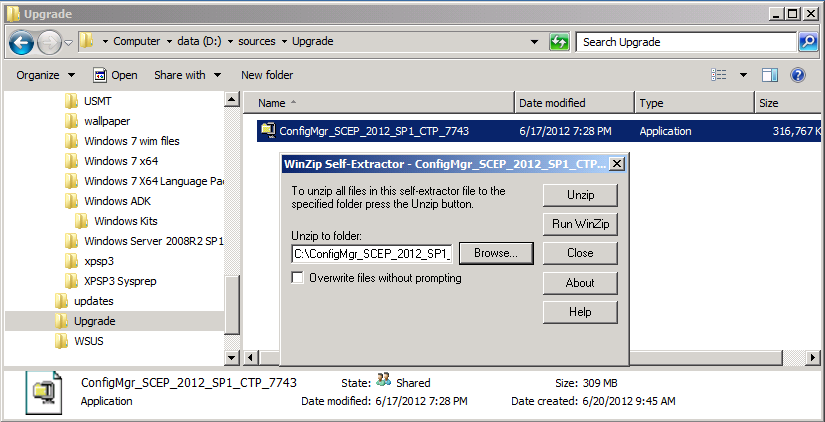
Task: Click the tree pane scroll up arrow
Action: pyautogui.click(x=232, y=99)
